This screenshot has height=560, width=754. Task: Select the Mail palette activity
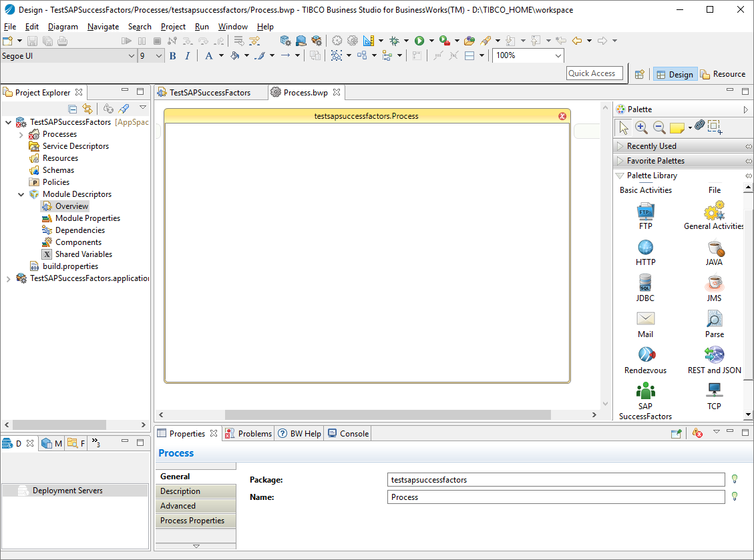[x=645, y=320]
